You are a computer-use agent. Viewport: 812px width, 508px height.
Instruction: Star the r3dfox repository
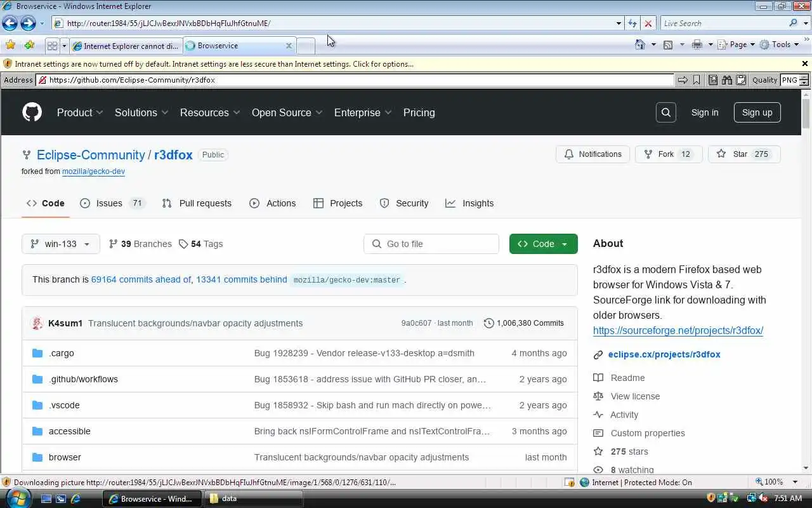click(744, 154)
